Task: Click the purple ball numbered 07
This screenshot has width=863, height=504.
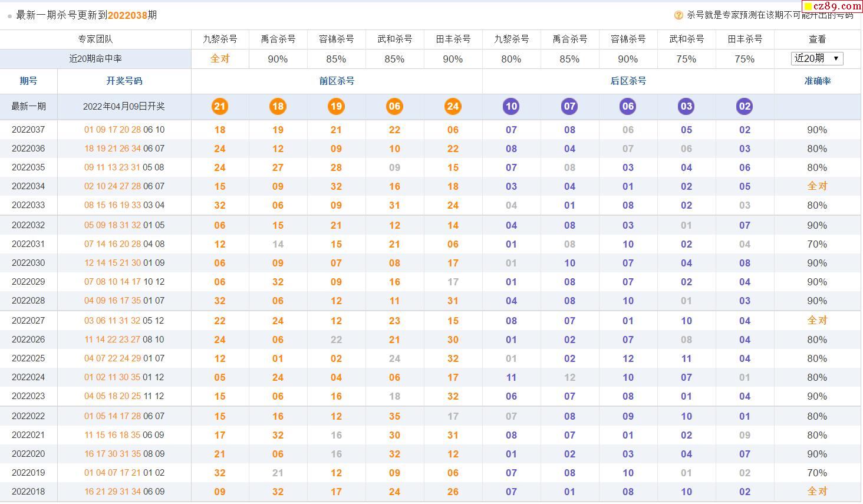Action: click(569, 107)
